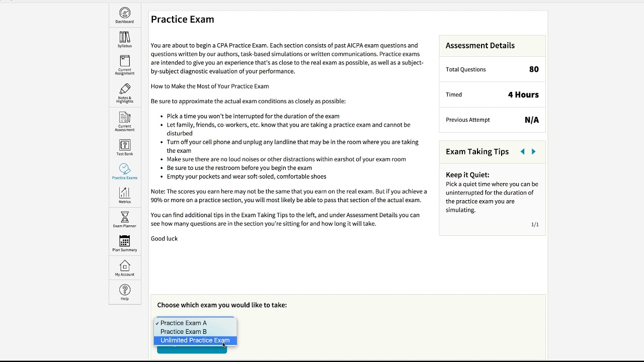Open Plan Summary calendar icon
Image resolution: width=644 pixels, height=362 pixels.
point(125,242)
